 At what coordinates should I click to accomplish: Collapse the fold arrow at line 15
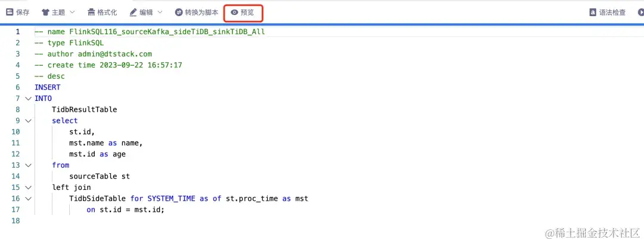click(28, 187)
